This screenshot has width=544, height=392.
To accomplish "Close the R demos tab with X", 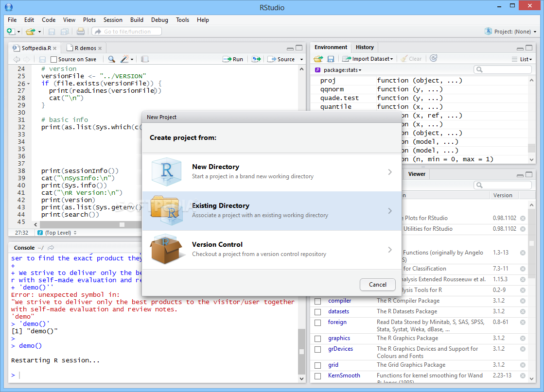I will [x=100, y=48].
